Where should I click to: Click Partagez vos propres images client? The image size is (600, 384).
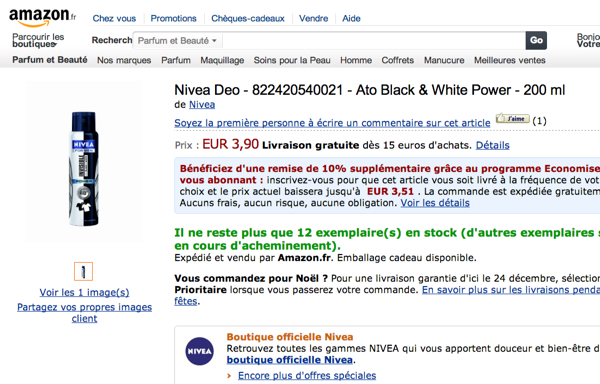click(84, 313)
